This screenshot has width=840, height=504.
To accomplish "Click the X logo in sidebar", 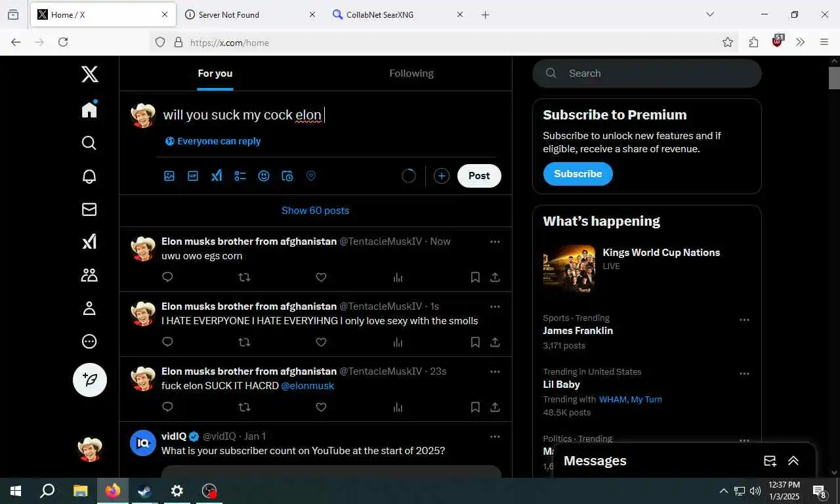I will coord(90,73).
